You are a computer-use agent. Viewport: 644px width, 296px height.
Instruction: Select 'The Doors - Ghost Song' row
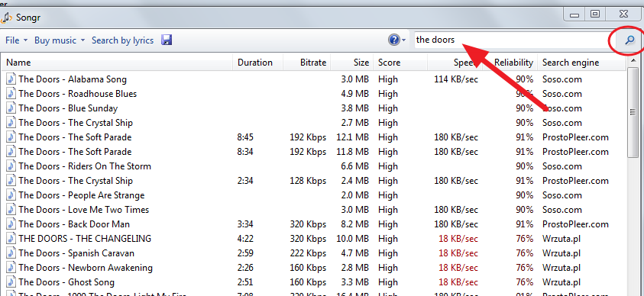pyautogui.click(x=314, y=282)
